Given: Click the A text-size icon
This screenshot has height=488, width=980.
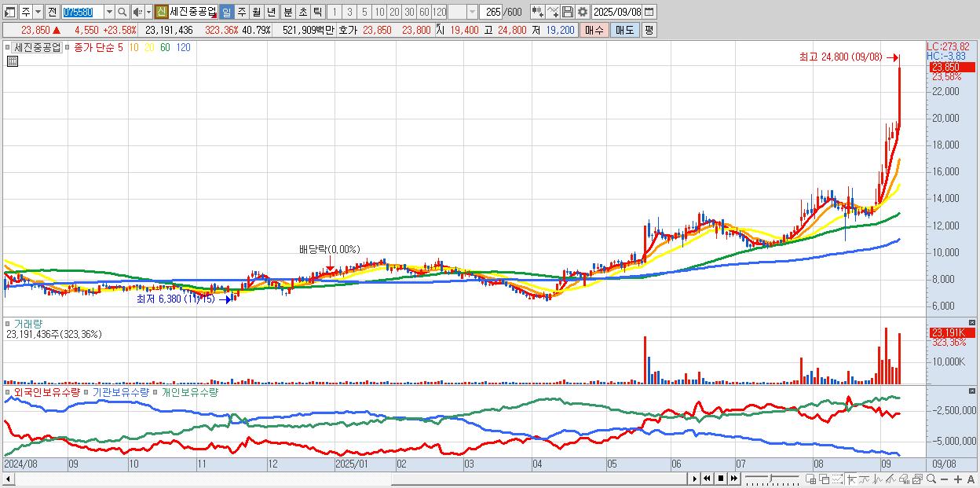Looking at the screenshot, I should pos(971,479).
